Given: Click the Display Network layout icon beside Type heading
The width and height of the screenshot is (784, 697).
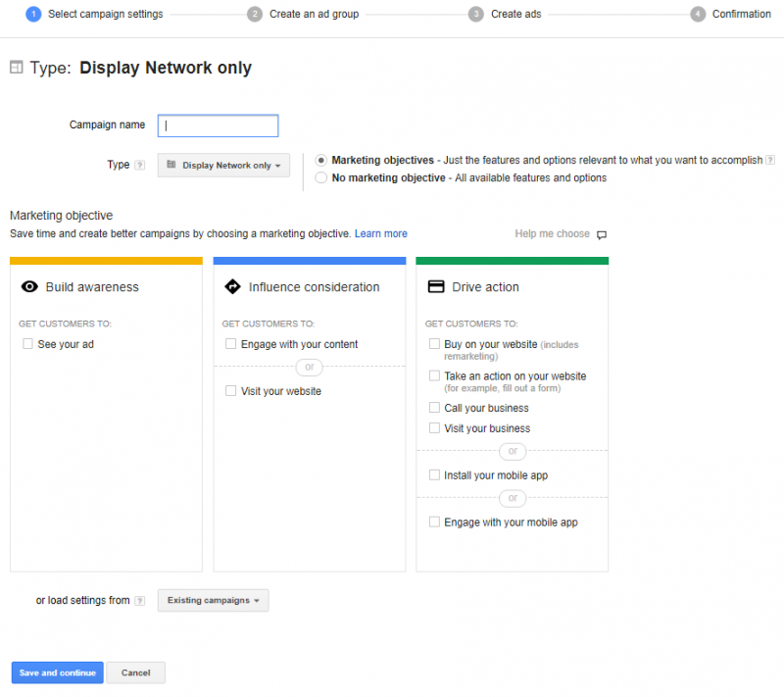Looking at the screenshot, I should [17, 67].
